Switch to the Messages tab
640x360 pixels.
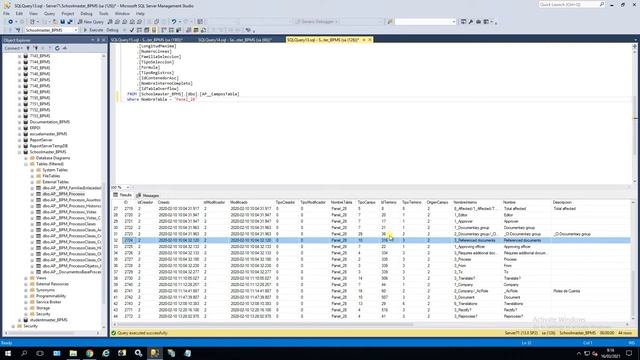[x=148, y=196]
